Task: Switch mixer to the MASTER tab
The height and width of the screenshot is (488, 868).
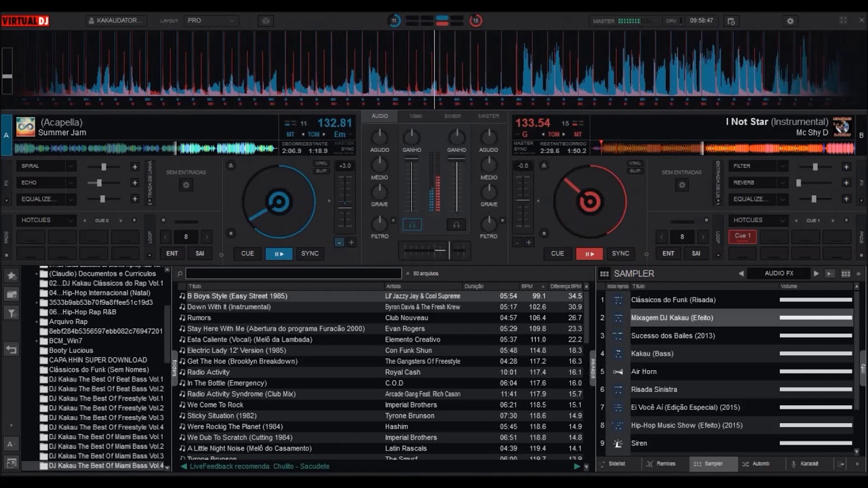Action: [488, 116]
